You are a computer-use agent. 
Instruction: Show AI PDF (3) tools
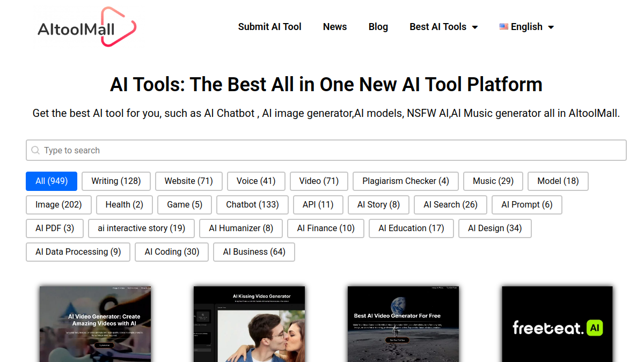[x=55, y=228]
